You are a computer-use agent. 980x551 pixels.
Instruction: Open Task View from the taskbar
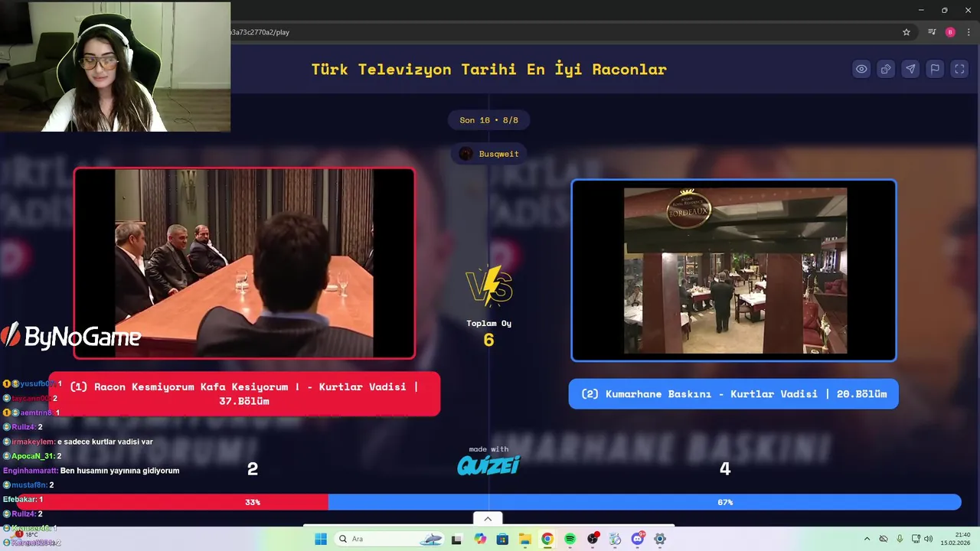[456, 539]
